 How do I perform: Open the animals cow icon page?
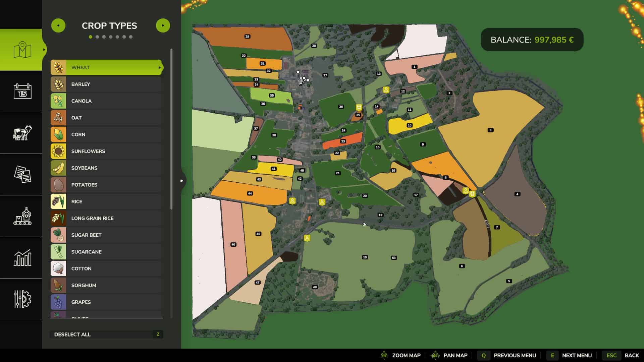[x=22, y=133]
